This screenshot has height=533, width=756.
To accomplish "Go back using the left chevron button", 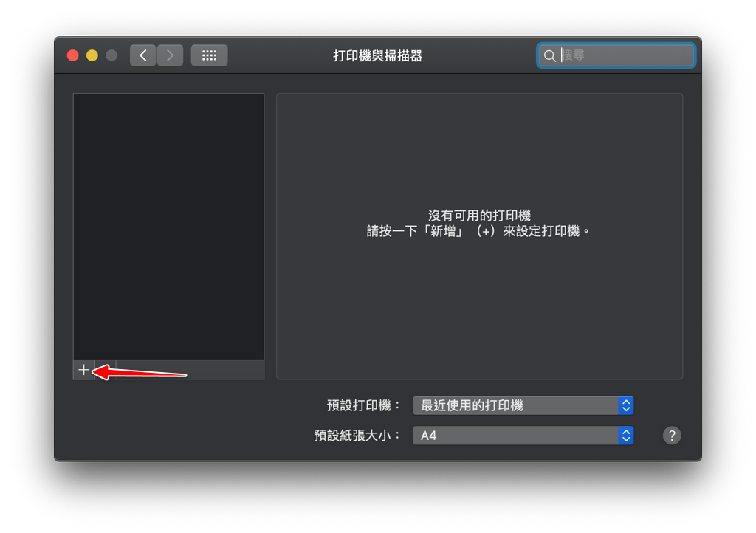I will point(143,55).
